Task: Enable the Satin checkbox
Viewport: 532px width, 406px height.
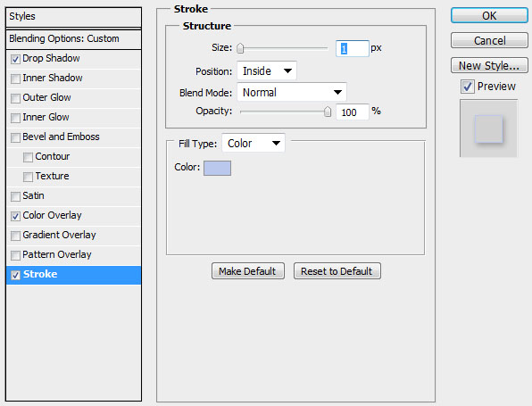Action: click(15, 196)
